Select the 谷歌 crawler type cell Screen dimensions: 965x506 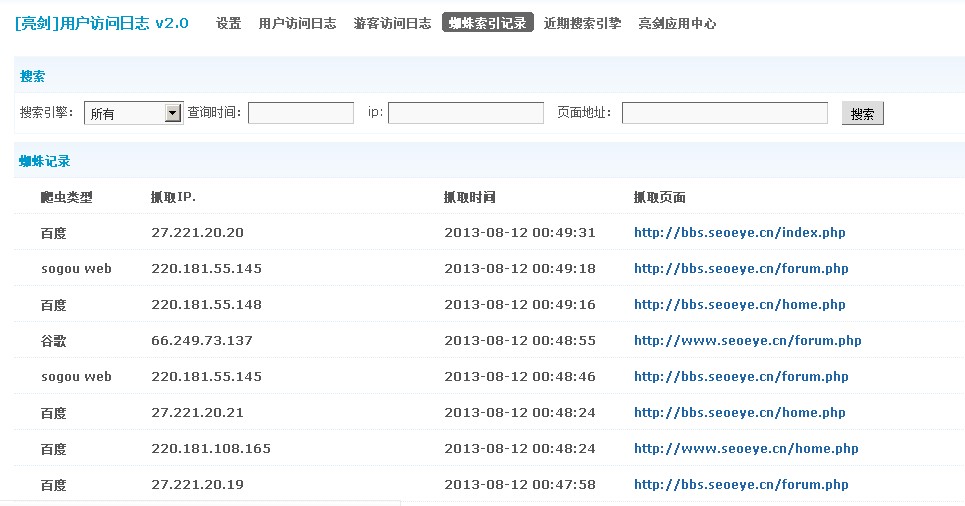coord(54,340)
